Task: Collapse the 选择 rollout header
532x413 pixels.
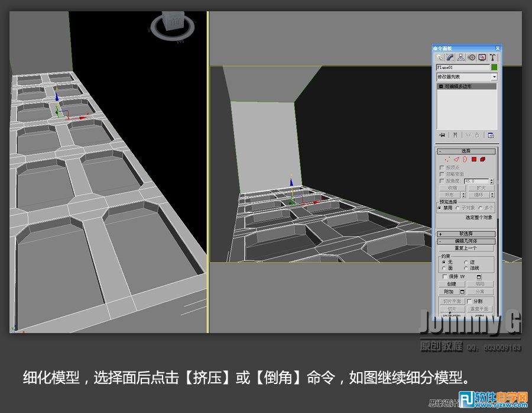Action: 466,151
